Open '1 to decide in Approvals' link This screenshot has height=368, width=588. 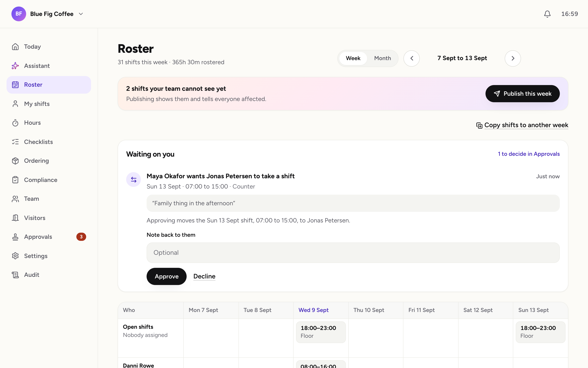click(529, 154)
